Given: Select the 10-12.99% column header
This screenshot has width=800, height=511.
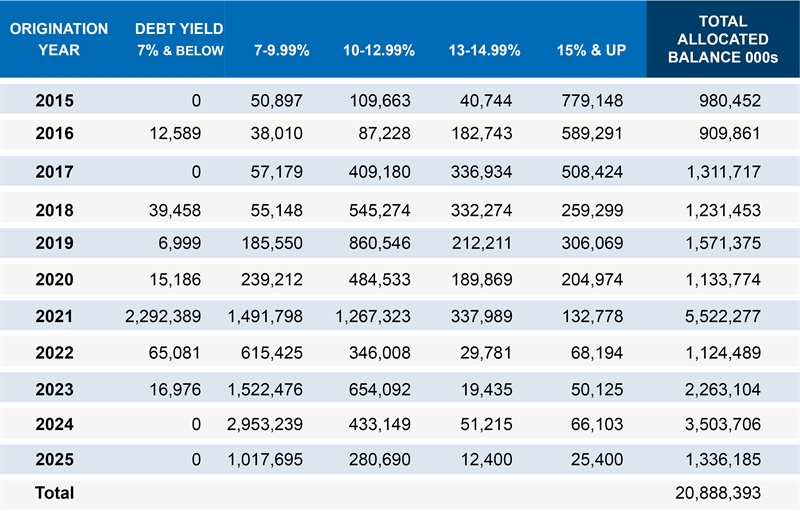Looking at the screenshot, I should pos(379,50).
